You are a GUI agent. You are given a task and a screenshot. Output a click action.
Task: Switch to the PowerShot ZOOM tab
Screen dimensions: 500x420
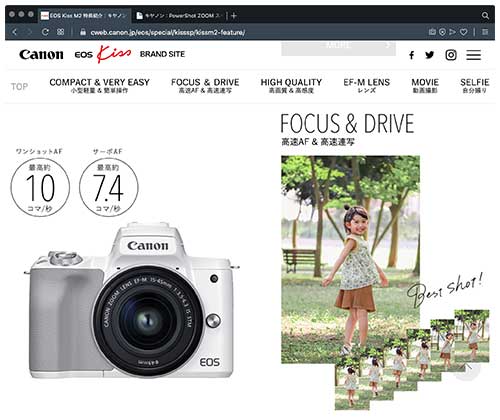[x=180, y=16]
